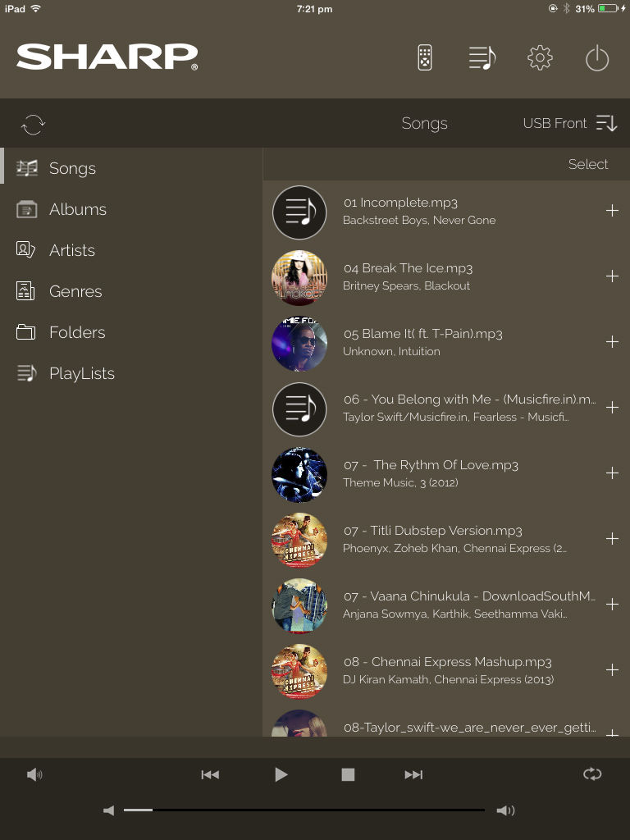Add 04 Break The Ice.mp3 with plus icon

[x=612, y=276]
